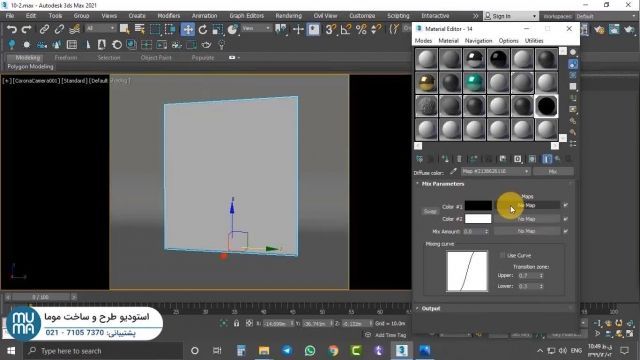Switch to the Object Paint ribbon tab

click(156, 58)
